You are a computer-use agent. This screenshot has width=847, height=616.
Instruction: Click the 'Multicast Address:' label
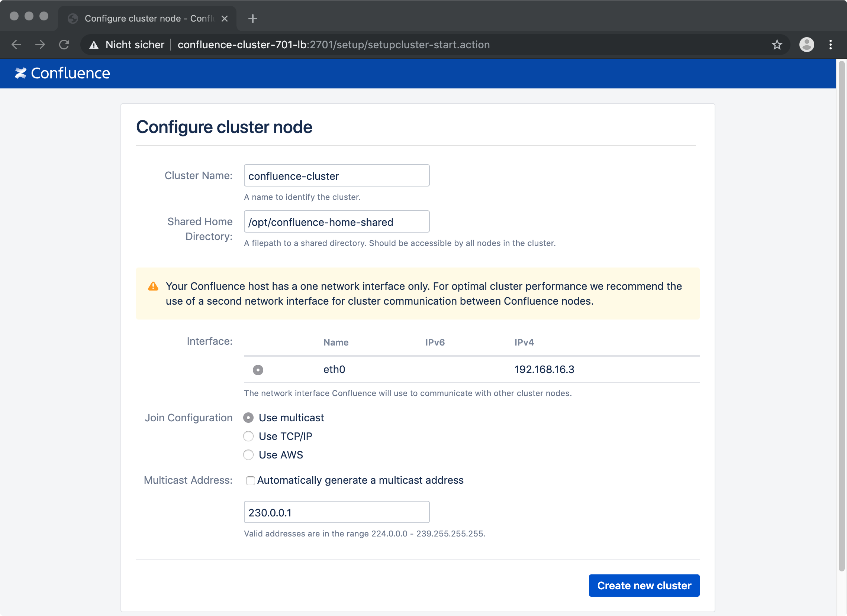tap(188, 480)
